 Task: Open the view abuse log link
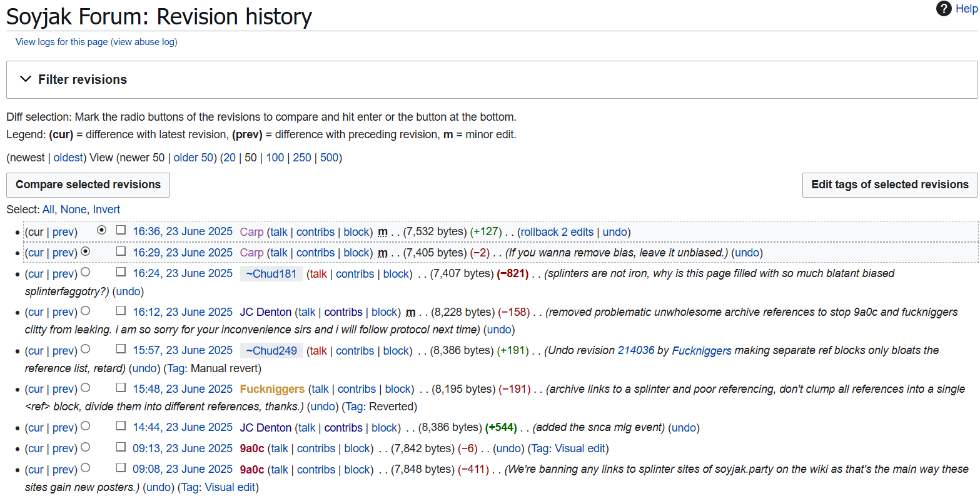(x=145, y=42)
